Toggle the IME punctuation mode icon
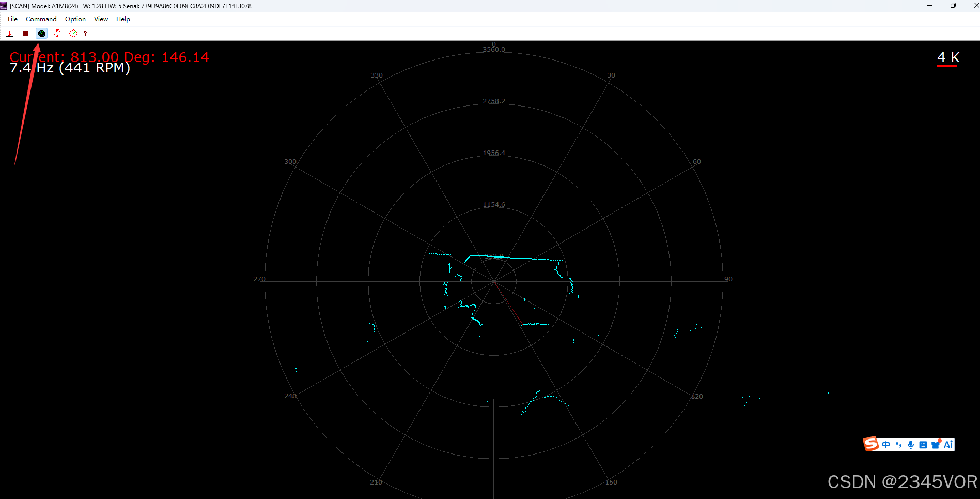This screenshot has width=980, height=499. click(x=899, y=445)
